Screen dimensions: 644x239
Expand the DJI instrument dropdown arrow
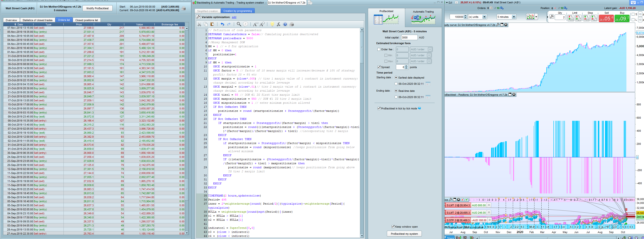[x=447, y=3]
